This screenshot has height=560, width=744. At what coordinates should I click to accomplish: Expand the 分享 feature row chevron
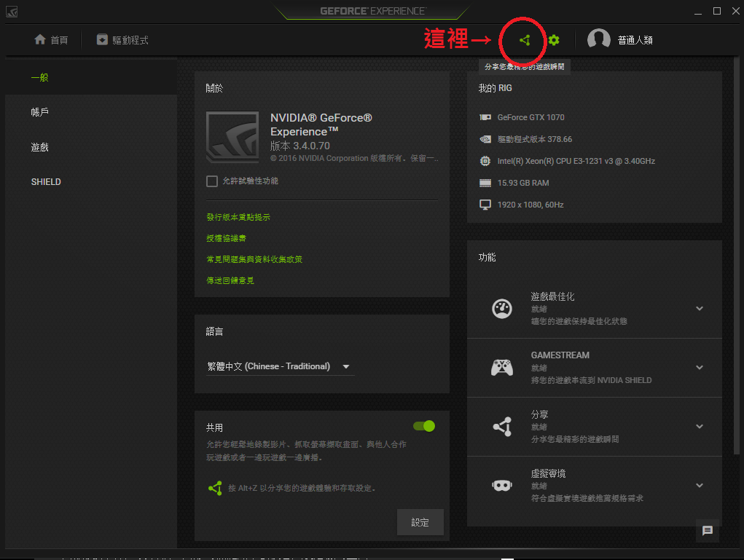click(700, 426)
